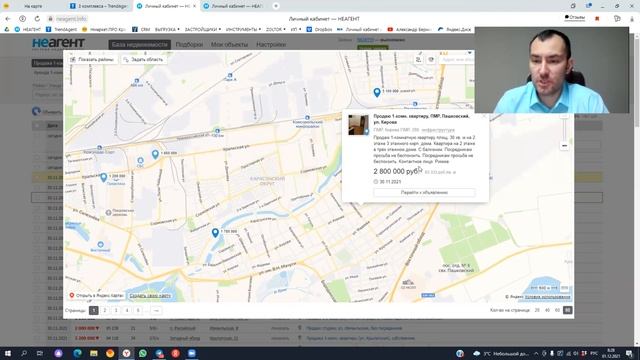
Task: Open File Explorer from taskbar
Action: [93, 353]
